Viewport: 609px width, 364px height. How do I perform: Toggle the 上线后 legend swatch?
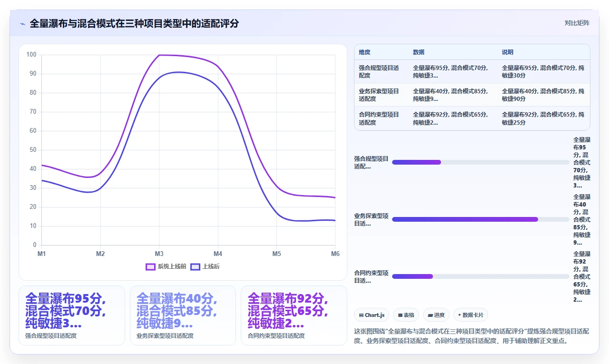tap(195, 266)
